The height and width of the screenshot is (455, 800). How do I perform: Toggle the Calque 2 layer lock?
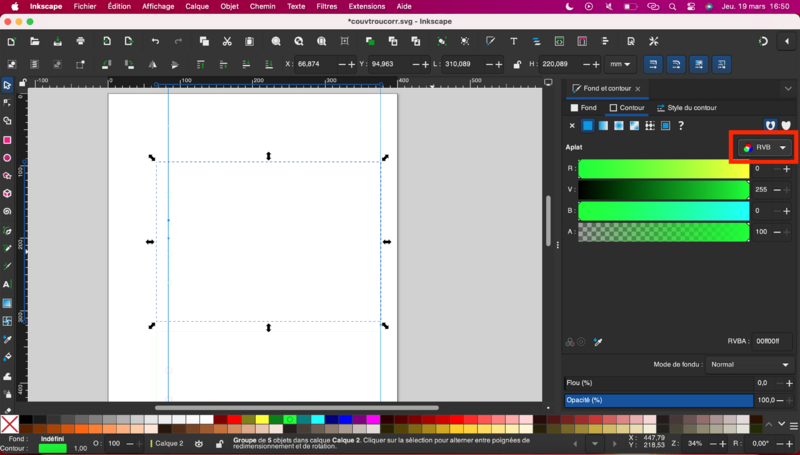tap(217, 443)
